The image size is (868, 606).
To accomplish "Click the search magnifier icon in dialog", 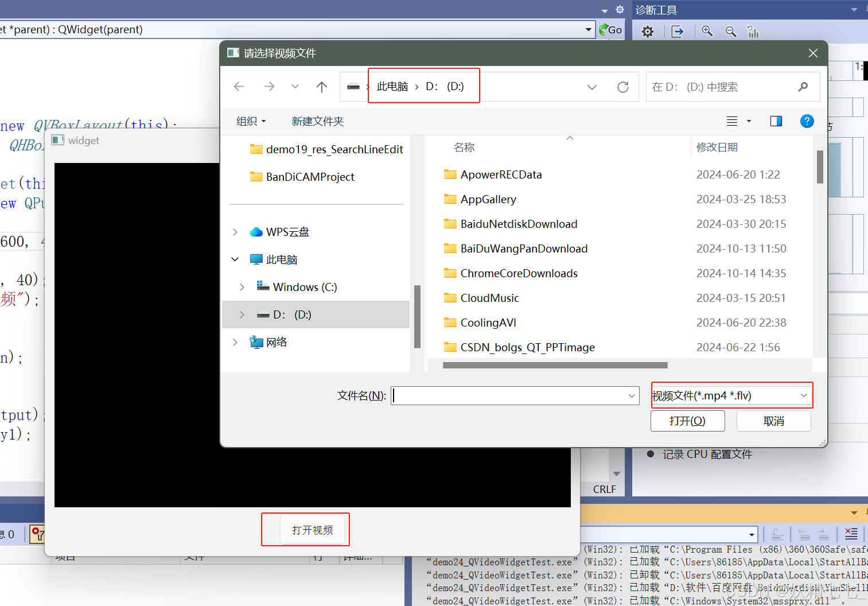I will point(803,87).
